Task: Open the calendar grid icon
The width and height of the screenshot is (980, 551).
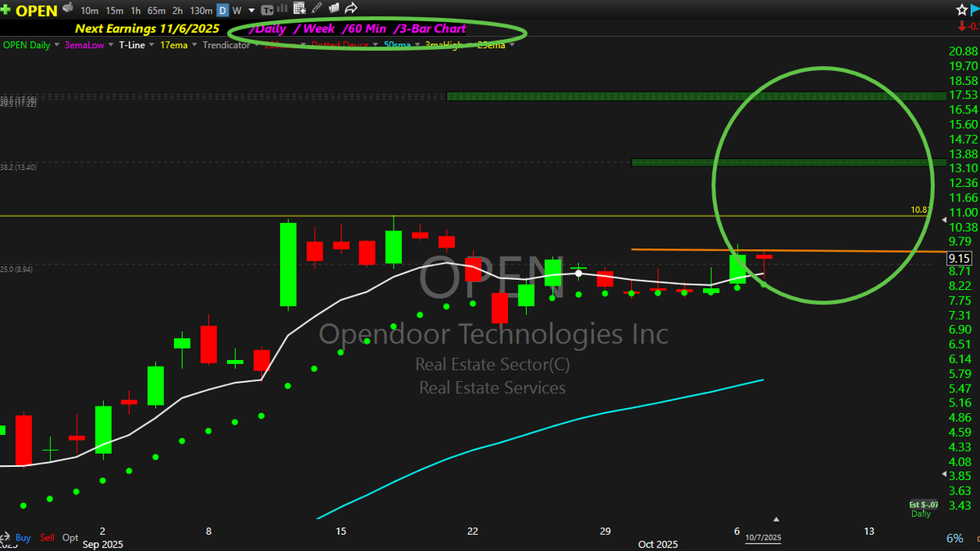Action: pyautogui.click(x=299, y=10)
